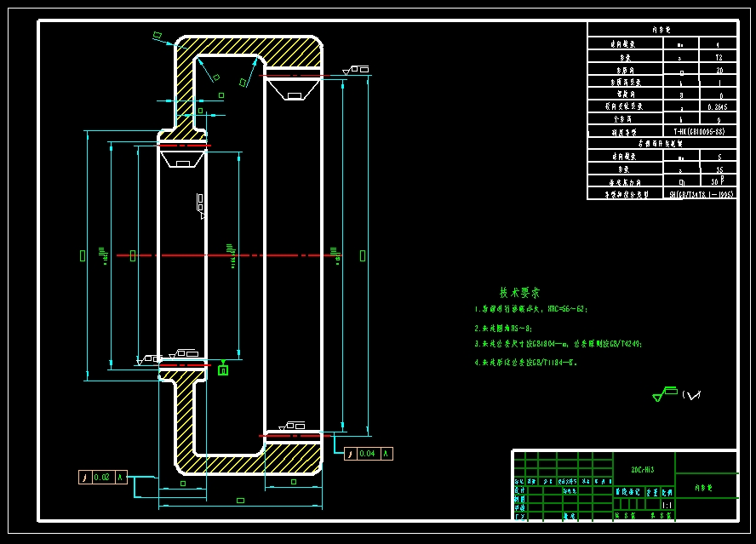The height and width of the screenshot is (544, 756).
Task: Click the 1:1 scale cell in title block
Action: pos(667,505)
